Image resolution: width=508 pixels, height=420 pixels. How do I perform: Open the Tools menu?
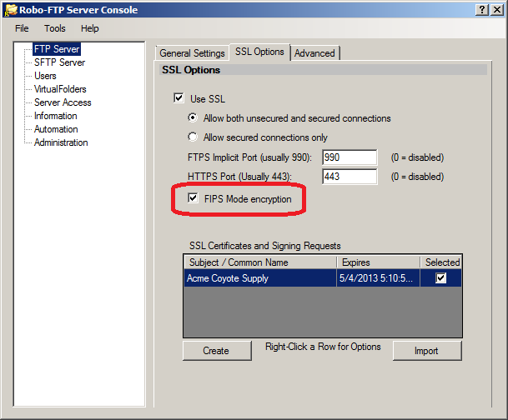55,28
